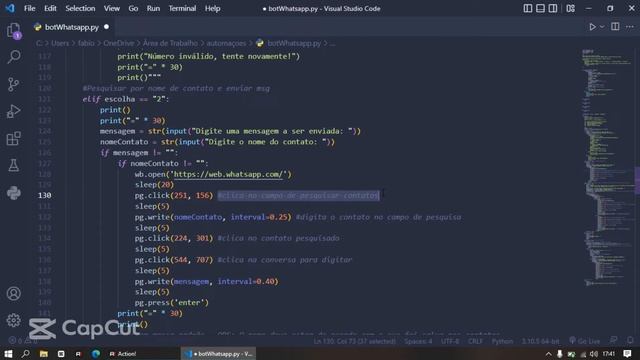This screenshot has height=360, width=640.
Task: Open the Selection menu
Action: point(80,8)
